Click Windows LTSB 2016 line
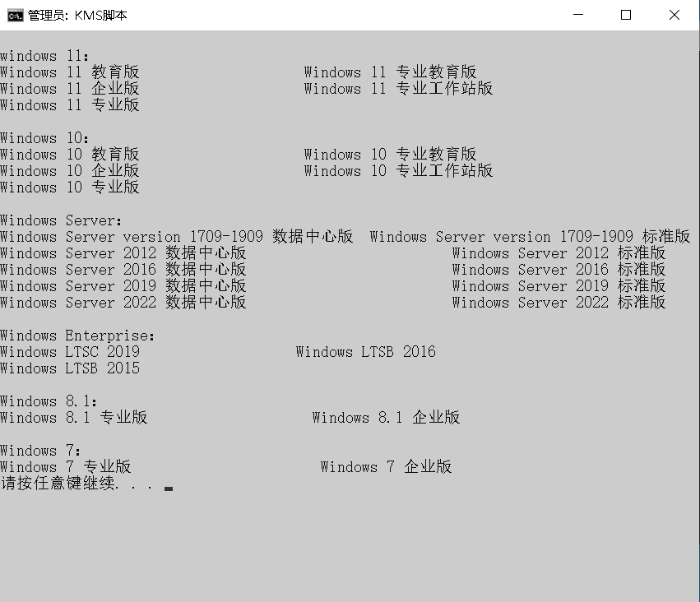Screen dimensions: 700x602 tap(365, 351)
